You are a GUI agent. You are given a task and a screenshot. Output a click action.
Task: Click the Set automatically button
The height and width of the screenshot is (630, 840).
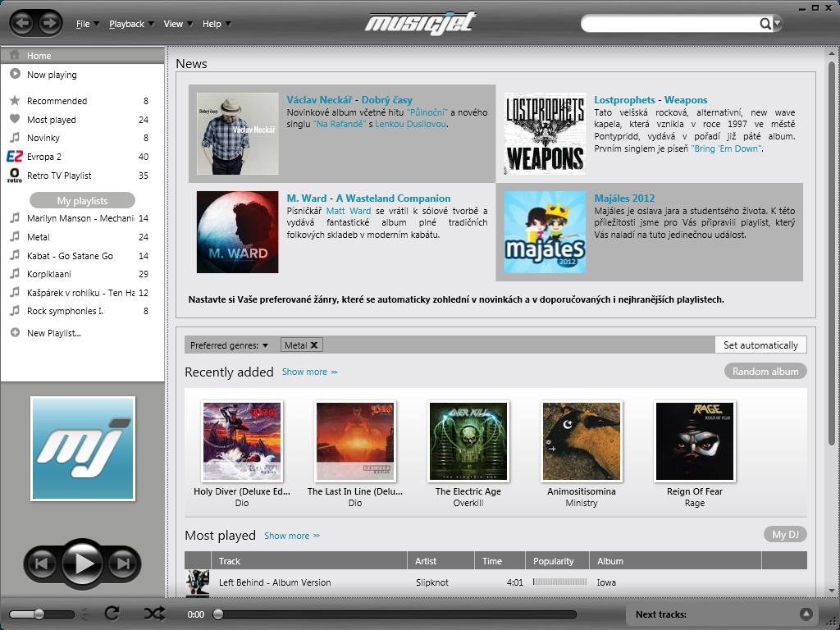760,345
